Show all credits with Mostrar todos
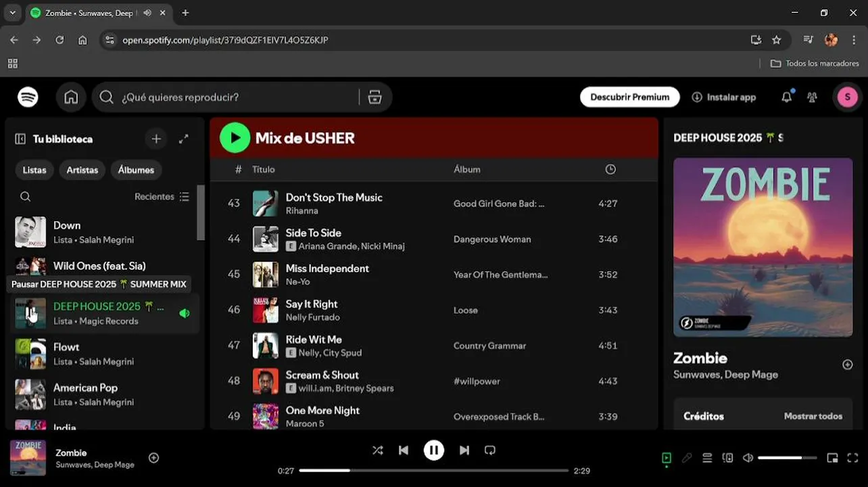Image resolution: width=868 pixels, height=487 pixels. [x=813, y=416]
